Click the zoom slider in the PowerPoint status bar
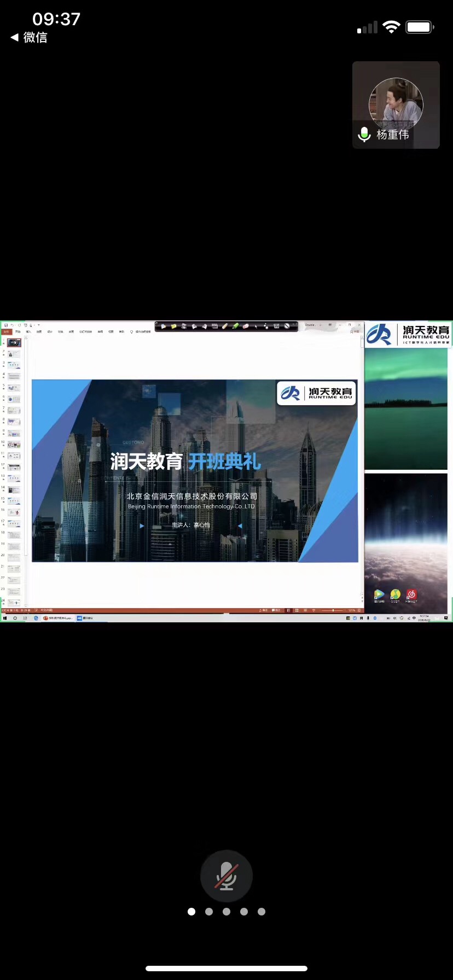 click(x=333, y=610)
